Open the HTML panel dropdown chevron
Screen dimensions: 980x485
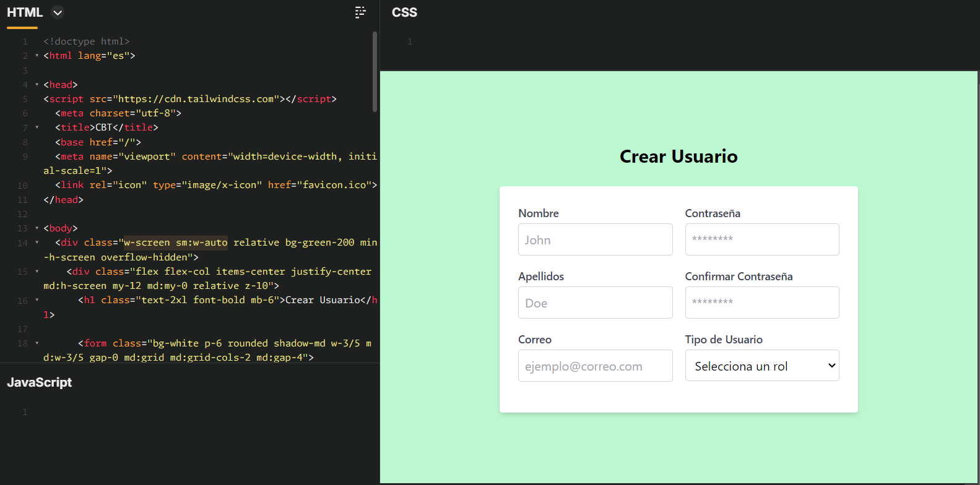pyautogui.click(x=58, y=12)
